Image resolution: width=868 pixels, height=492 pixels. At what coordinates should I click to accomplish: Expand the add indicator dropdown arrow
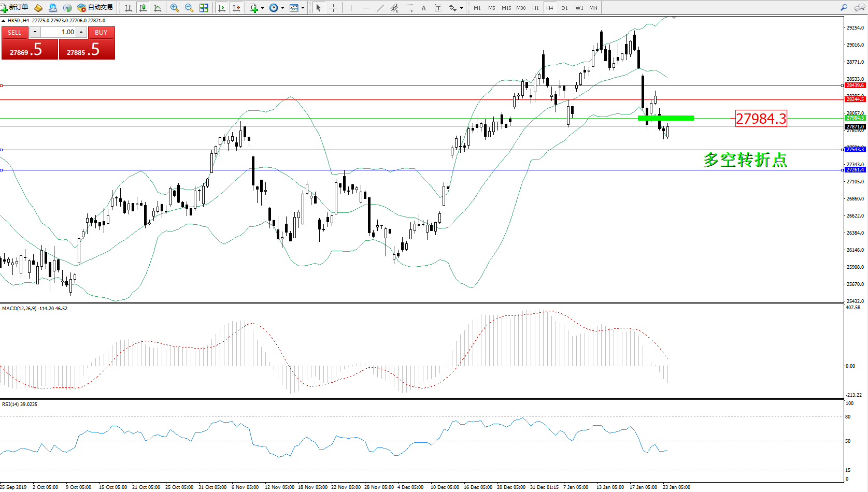(262, 8)
